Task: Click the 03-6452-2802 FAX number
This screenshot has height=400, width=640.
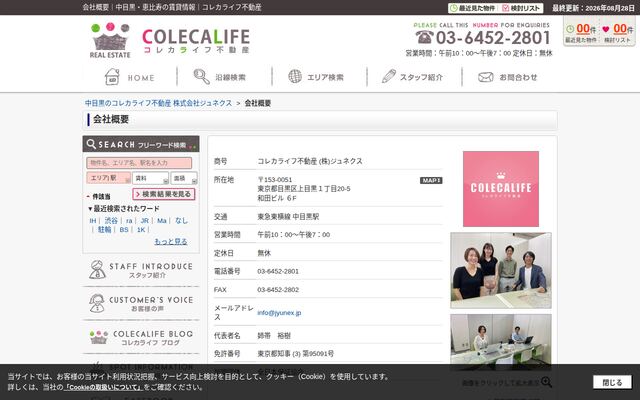Action: [x=278, y=290]
